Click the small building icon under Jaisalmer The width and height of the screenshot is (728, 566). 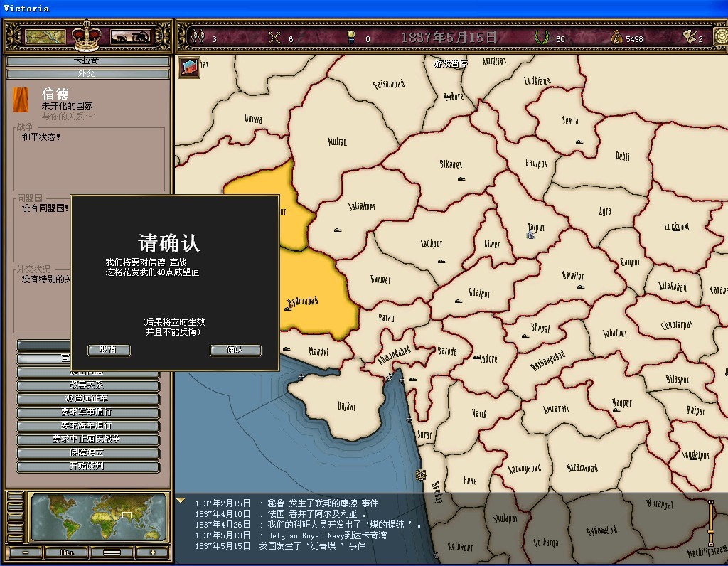tap(338, 230)
